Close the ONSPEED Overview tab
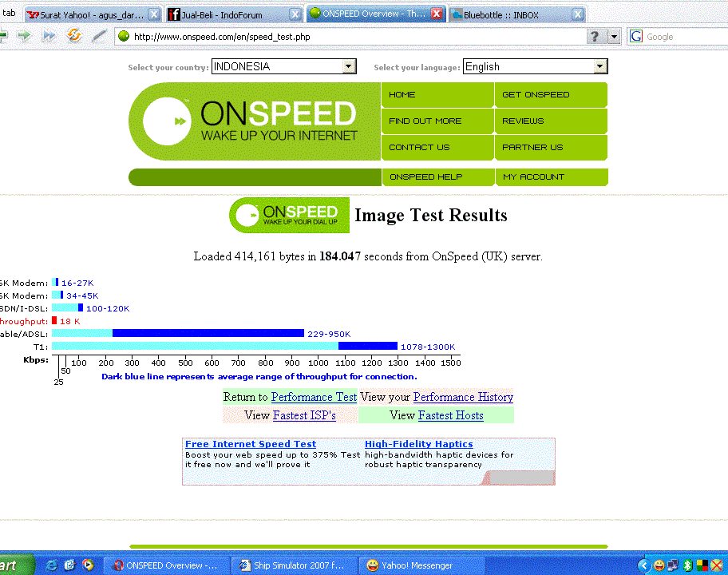This screenshot has height=575, width=728. click(x=437, y=14)
